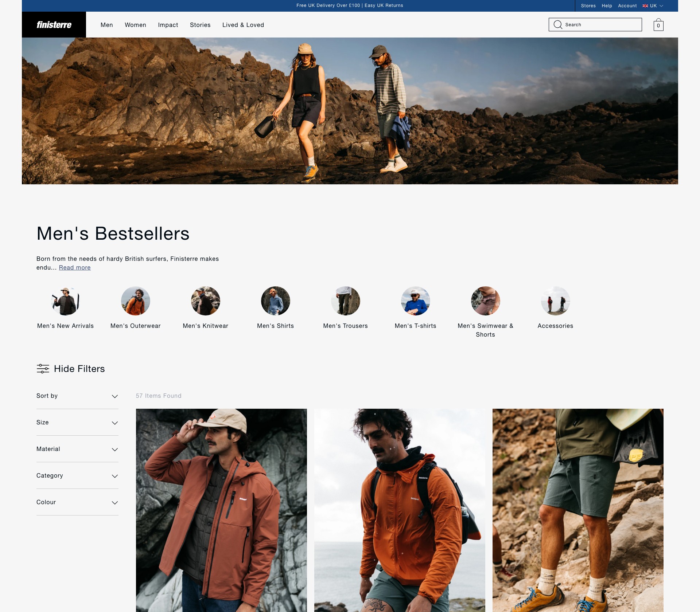700x612 pixels.
Task: Open the UK region dropdown
Action: [653, 6]
